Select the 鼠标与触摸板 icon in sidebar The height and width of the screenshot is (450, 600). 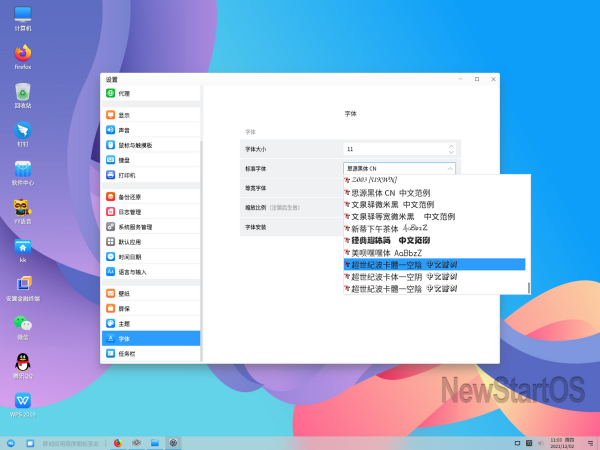(x=111, y=145)
